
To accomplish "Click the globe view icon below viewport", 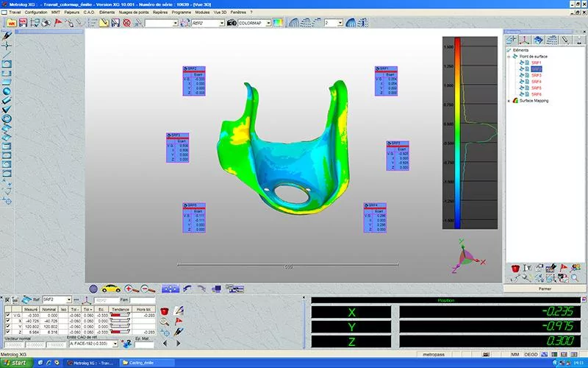I will 93,289.
